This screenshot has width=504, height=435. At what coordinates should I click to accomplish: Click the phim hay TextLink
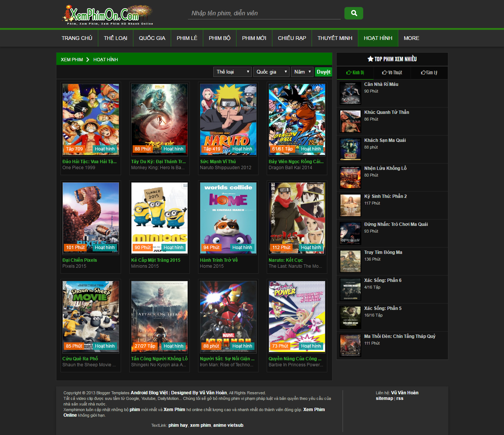(x=178, y=425)
